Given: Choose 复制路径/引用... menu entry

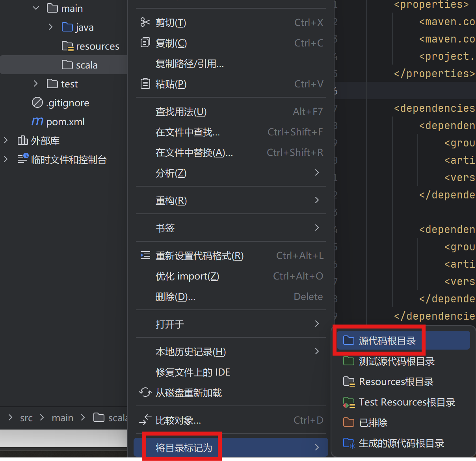Looking at the screenshot, I should (231, 63).
